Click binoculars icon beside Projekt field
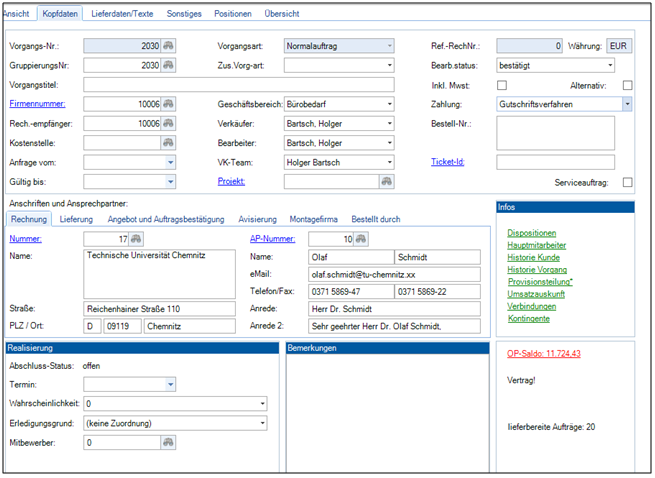Viewport: 655px width, 478px height. (x=386, y=181)
